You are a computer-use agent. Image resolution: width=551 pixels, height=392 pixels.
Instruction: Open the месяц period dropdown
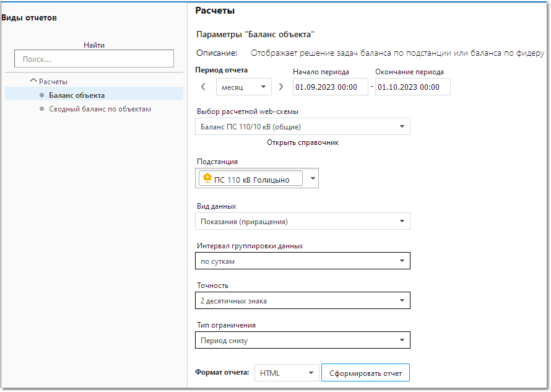pyautogui.click(x=243, y=87)
